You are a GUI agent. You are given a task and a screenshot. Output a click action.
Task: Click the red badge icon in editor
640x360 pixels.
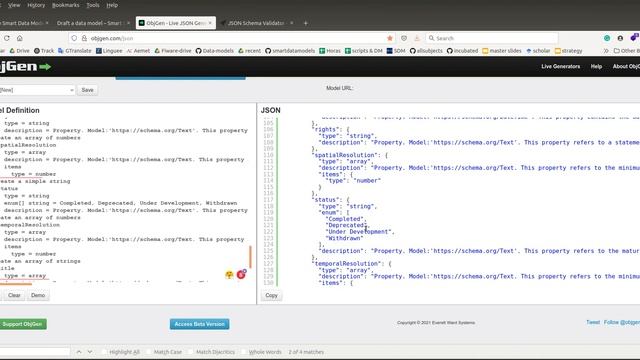pos(241,274)
